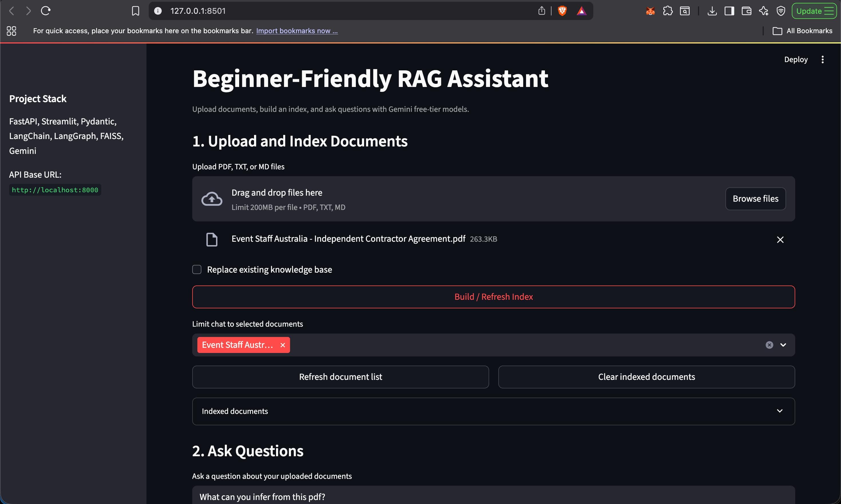841x504 pixels.
Task: Click Import bookmarks now link
Action: (297, 31)
